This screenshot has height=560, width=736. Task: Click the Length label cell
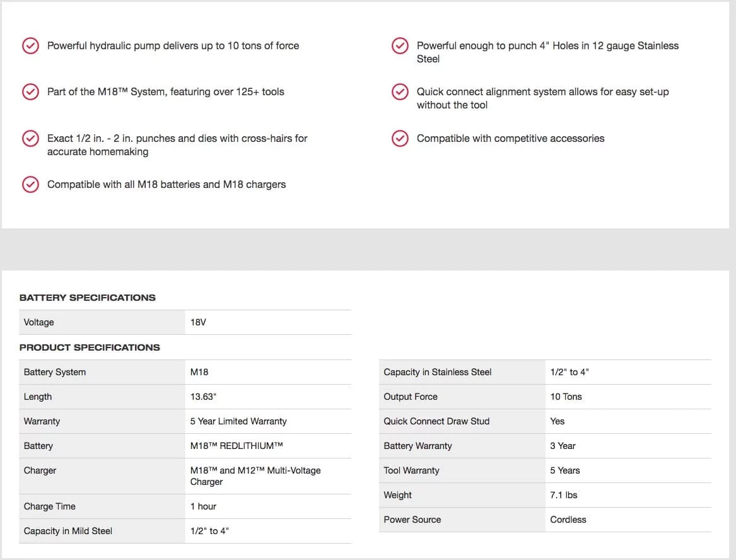[x=102, y=397]
